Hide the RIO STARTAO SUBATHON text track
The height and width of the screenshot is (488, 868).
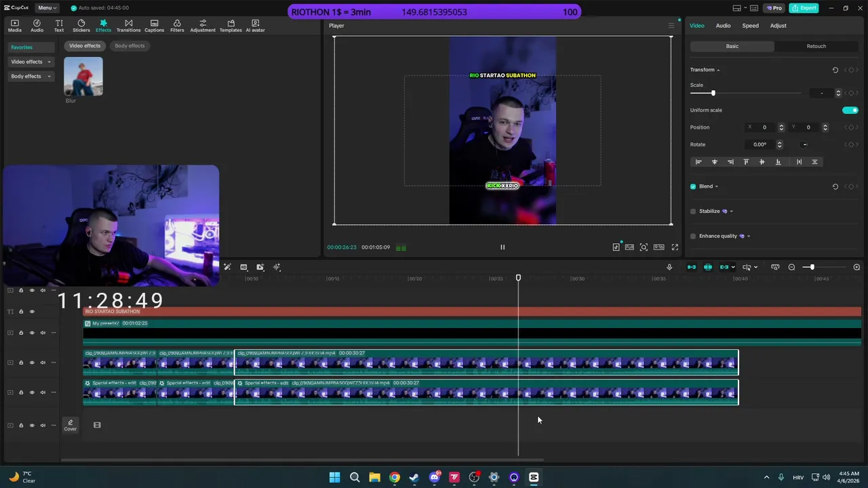pyautogui.click(x=32, y=312)
